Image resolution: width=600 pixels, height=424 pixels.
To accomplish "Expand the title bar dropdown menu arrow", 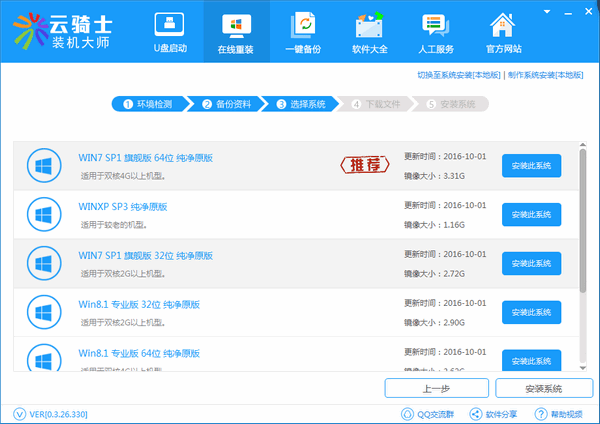I will click(x=547, y=9).
